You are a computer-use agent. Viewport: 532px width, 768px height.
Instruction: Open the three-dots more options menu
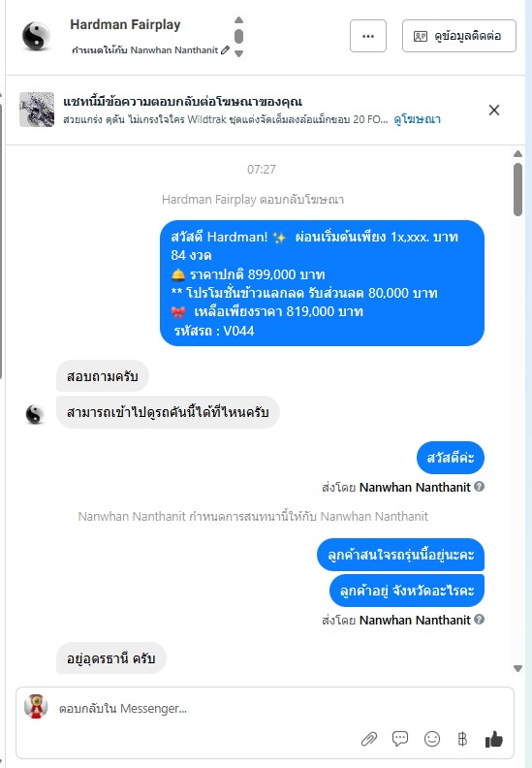(368, 36)
